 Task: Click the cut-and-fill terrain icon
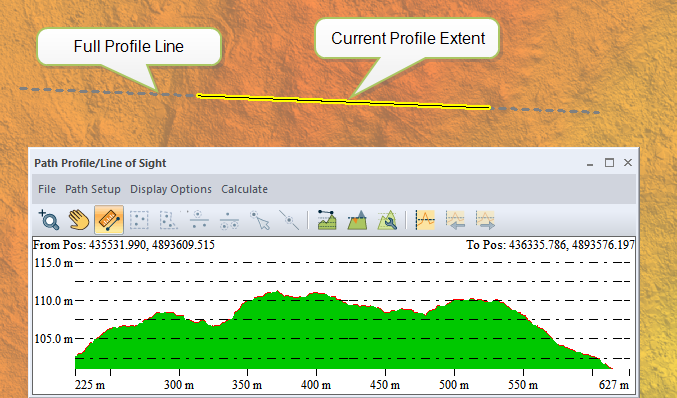[x=357, y=220]
